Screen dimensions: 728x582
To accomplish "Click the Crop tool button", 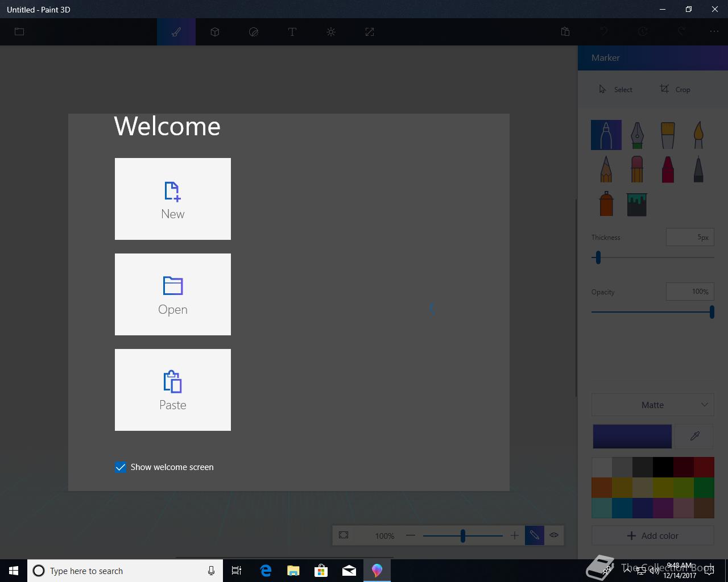I will pyautogui.click(x=675, y=89).
